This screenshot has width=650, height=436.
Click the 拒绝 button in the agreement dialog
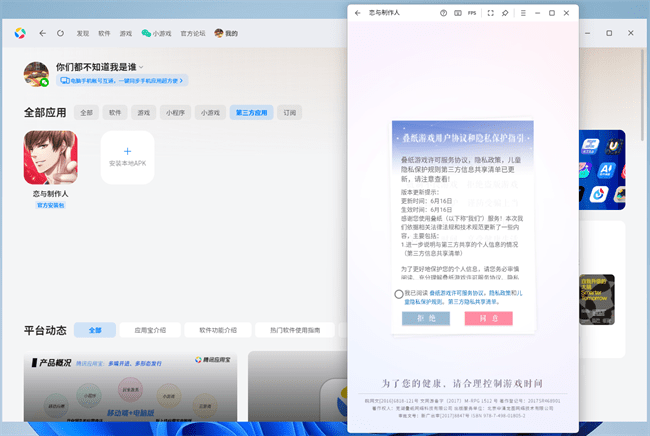click(426, 318)
